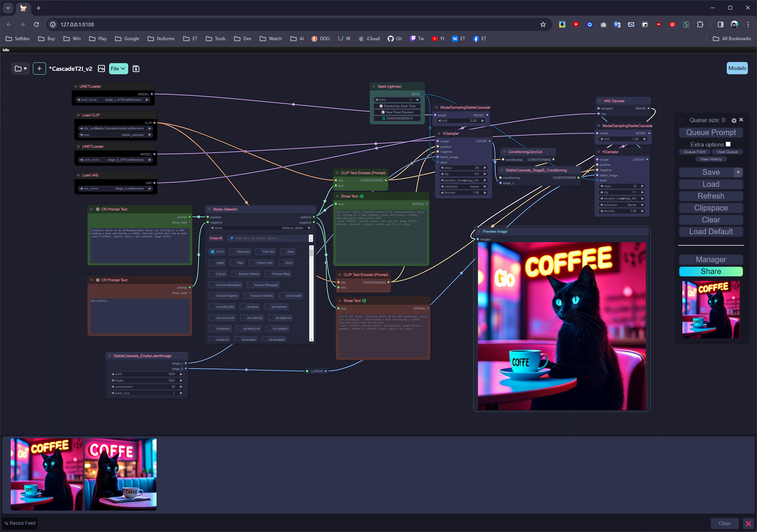This screenshot has height=532, width=757.
Task: Collapse the UNETLoader stage_c node dot
Action: (76, 86)
